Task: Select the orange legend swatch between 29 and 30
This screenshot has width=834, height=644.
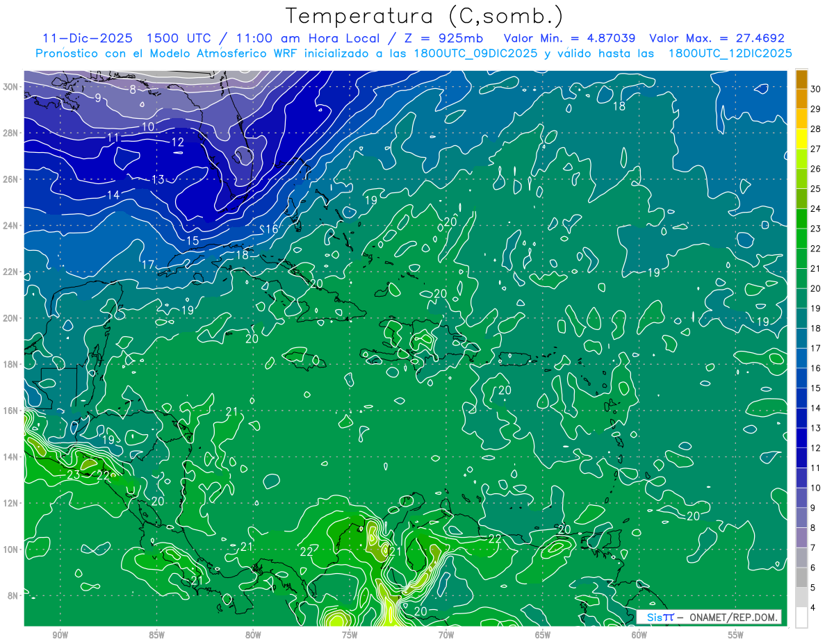Action: (x=802, y=99)
